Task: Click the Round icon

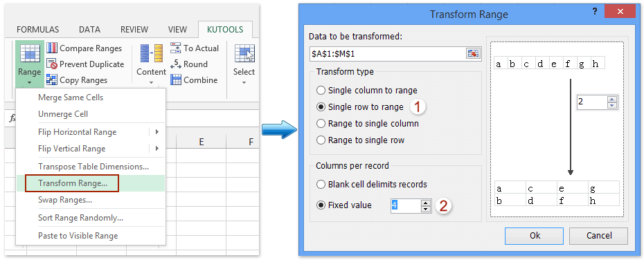Action: coord(176,64)
